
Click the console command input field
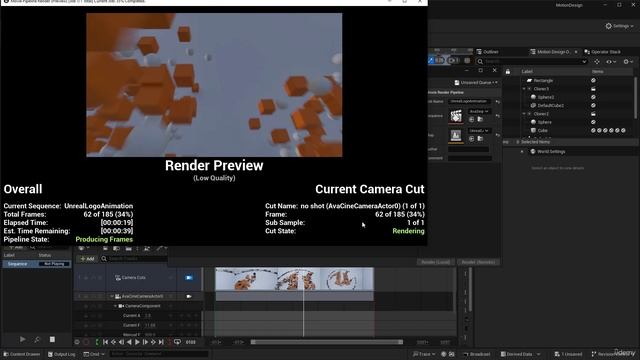tap(159, 354)
